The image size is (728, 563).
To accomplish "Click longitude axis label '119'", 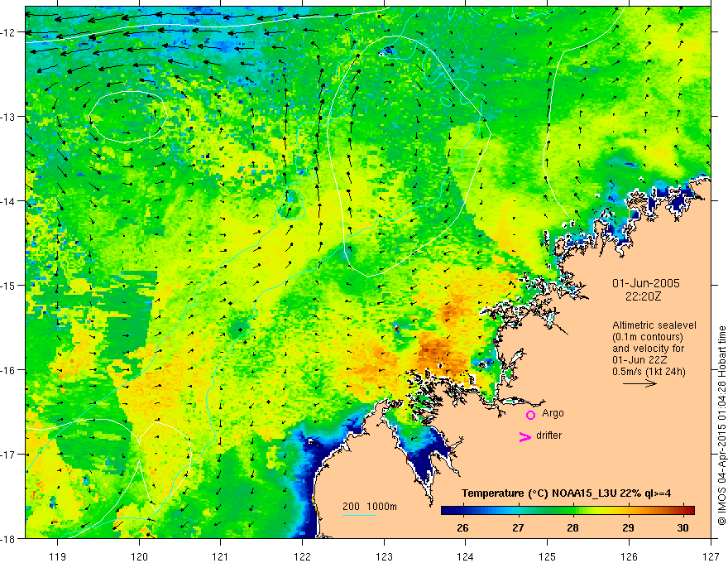I will (x=58, y=556).
